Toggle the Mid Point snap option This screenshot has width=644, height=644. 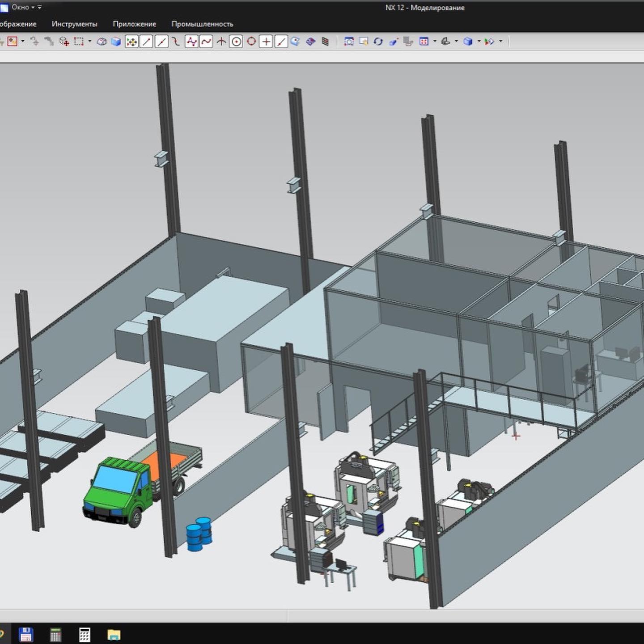click(161, 42)
